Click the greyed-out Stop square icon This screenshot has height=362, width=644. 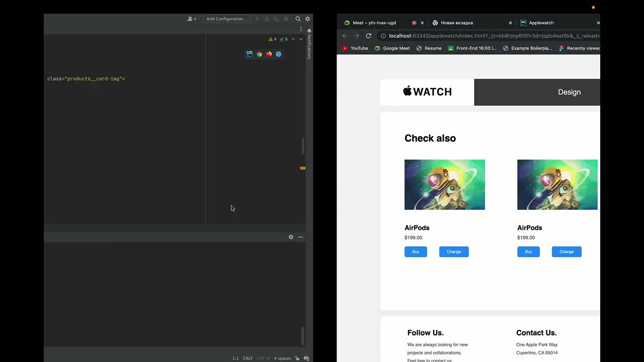click(286, 19)
